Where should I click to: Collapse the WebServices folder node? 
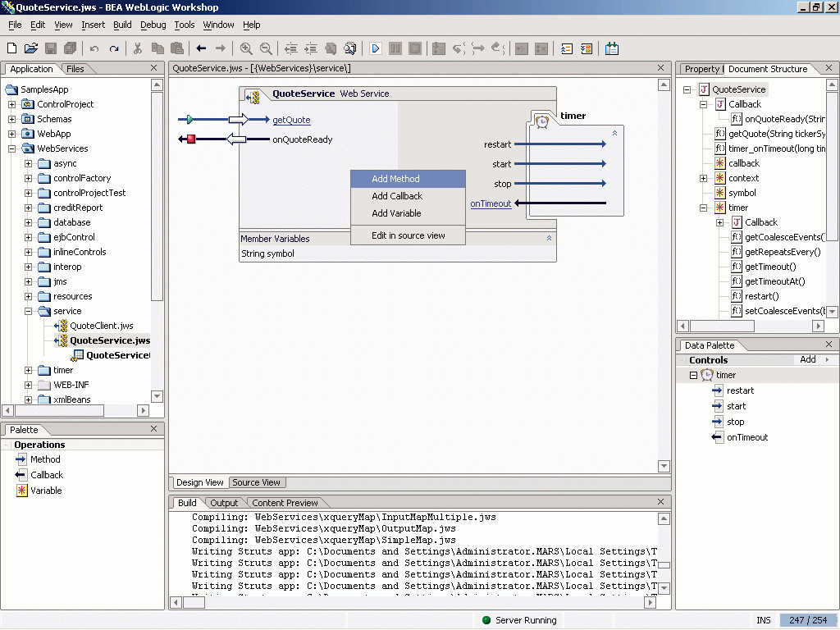pos(11,149)
